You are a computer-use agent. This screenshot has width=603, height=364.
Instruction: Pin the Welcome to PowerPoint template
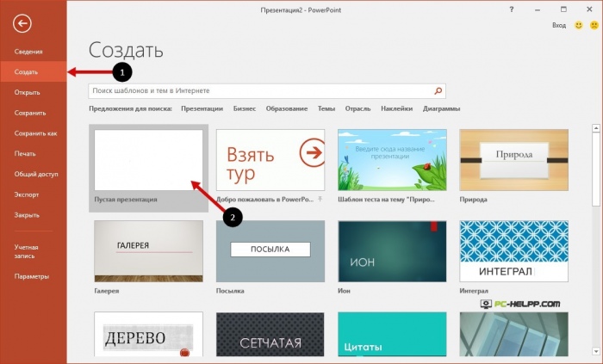320,199
